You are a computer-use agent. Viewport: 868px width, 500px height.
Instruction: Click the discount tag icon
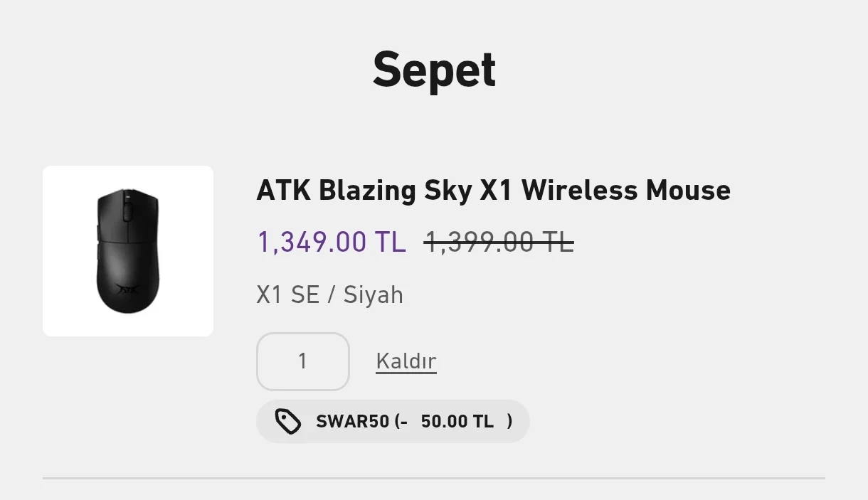pos(288,422)
